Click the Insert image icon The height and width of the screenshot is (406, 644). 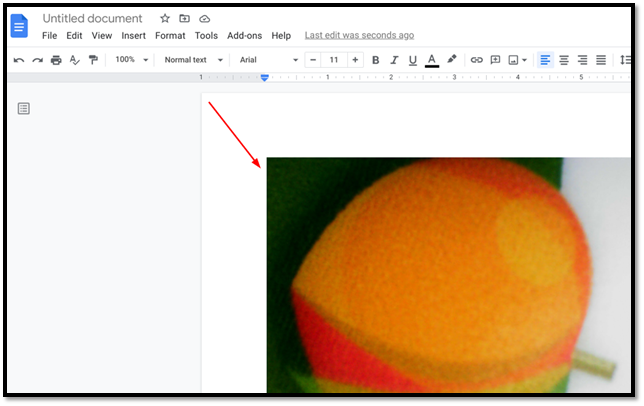tap(513, 60)
